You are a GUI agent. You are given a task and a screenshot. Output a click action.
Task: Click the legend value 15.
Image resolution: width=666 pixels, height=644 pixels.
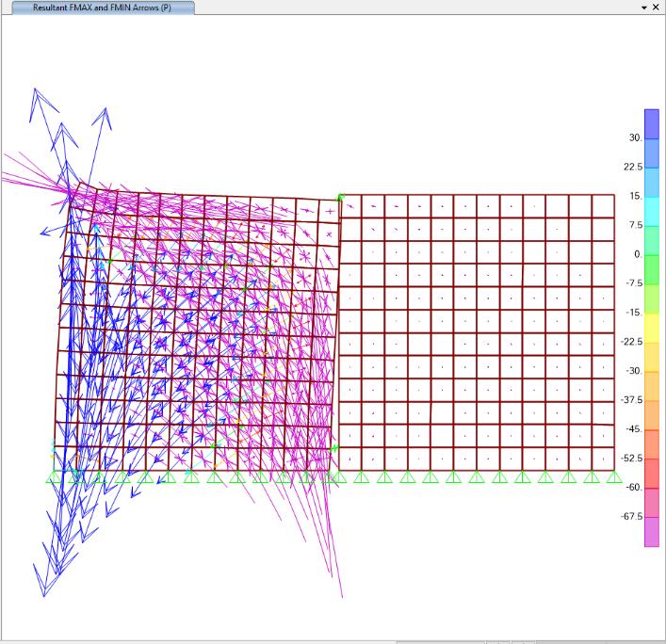coord(636,196)
